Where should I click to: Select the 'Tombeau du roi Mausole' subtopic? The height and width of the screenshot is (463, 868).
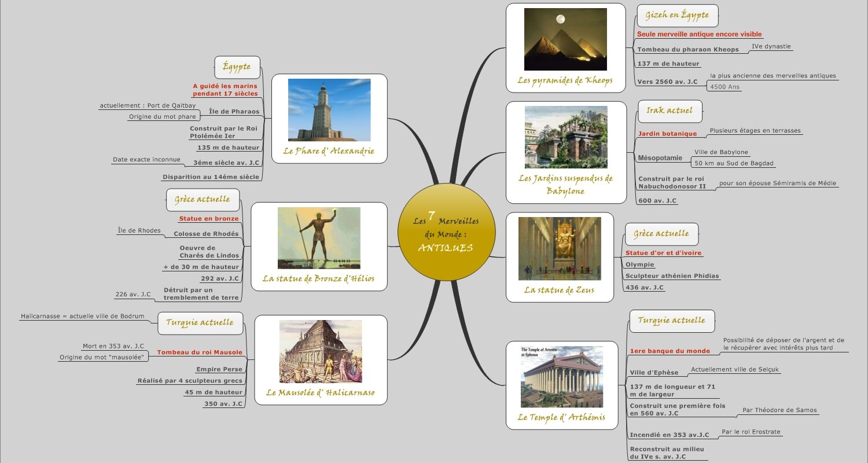(x=200, y=352)
